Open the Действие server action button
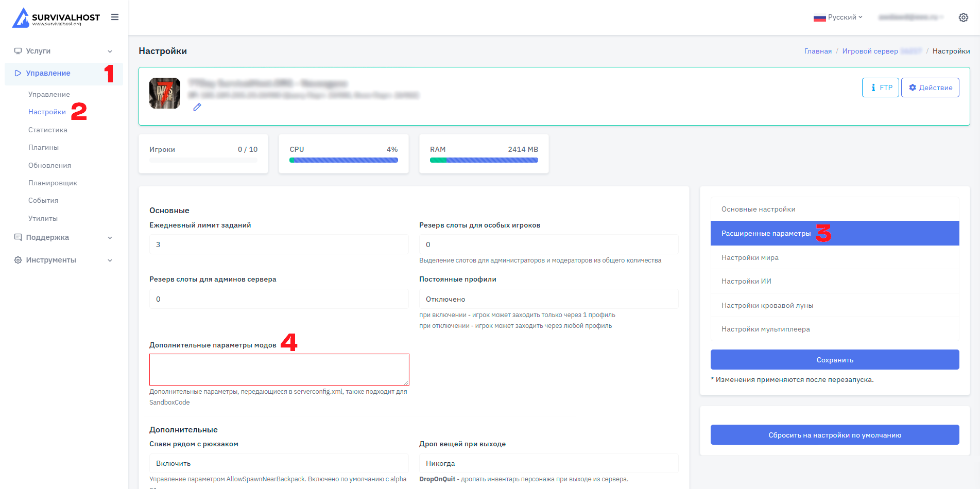The image size is (980, 489). pos(930,88)
